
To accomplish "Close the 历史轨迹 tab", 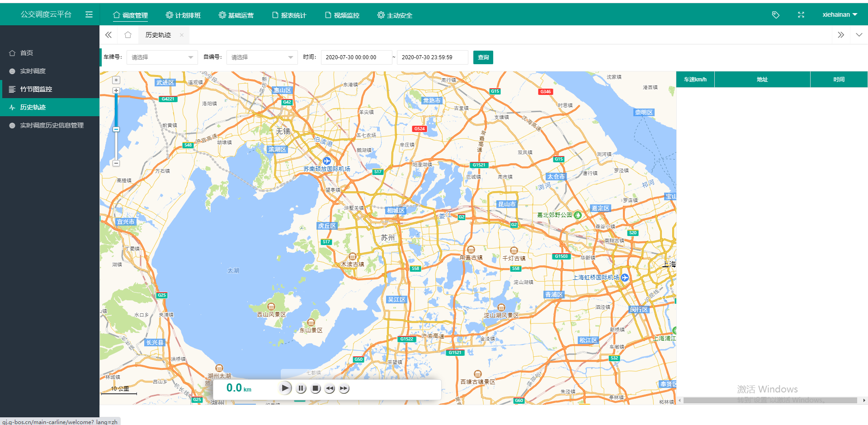I will 182,35.
